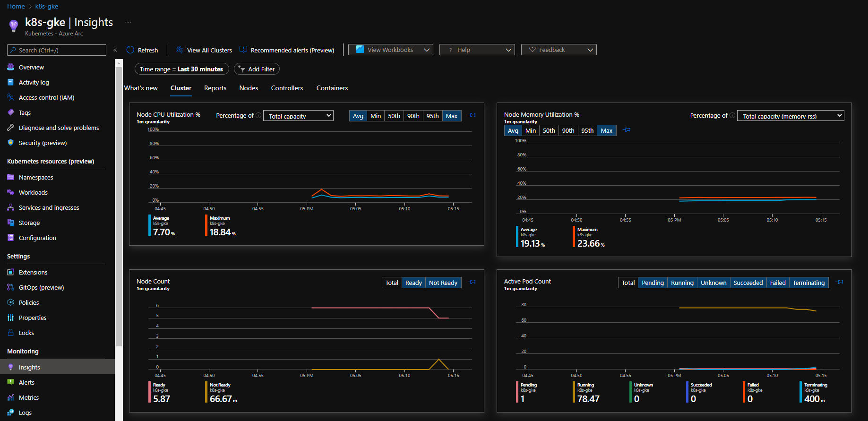The width and height of the screenshot is (868, 421).
Task: Click the GitOps (preview) icon
Action: pos(10,287)
